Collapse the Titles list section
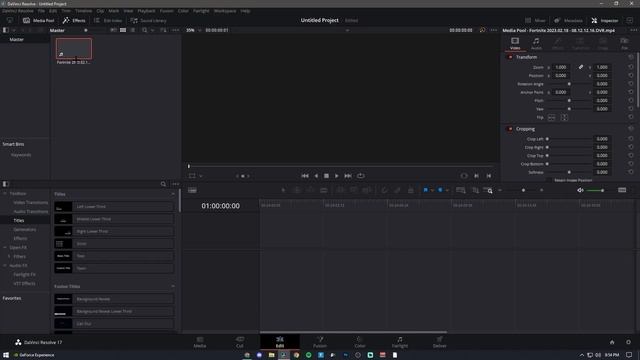 173,194
